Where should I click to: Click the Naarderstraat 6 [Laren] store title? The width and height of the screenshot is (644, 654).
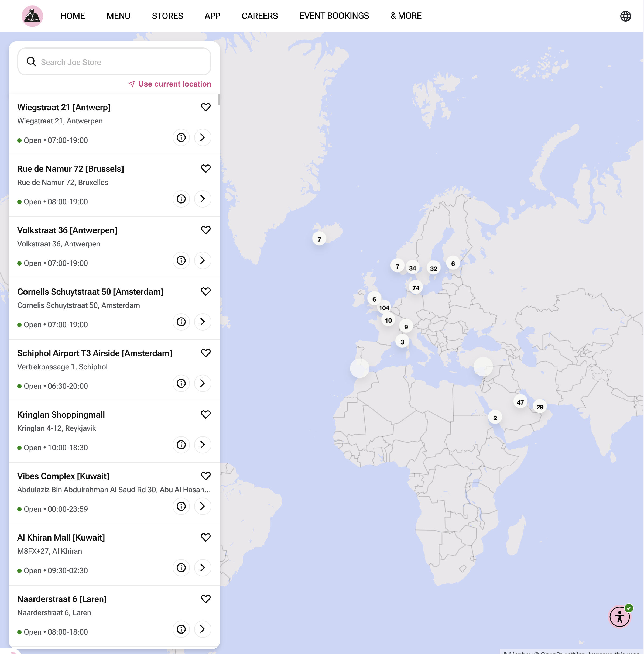[x=62, y=599]
